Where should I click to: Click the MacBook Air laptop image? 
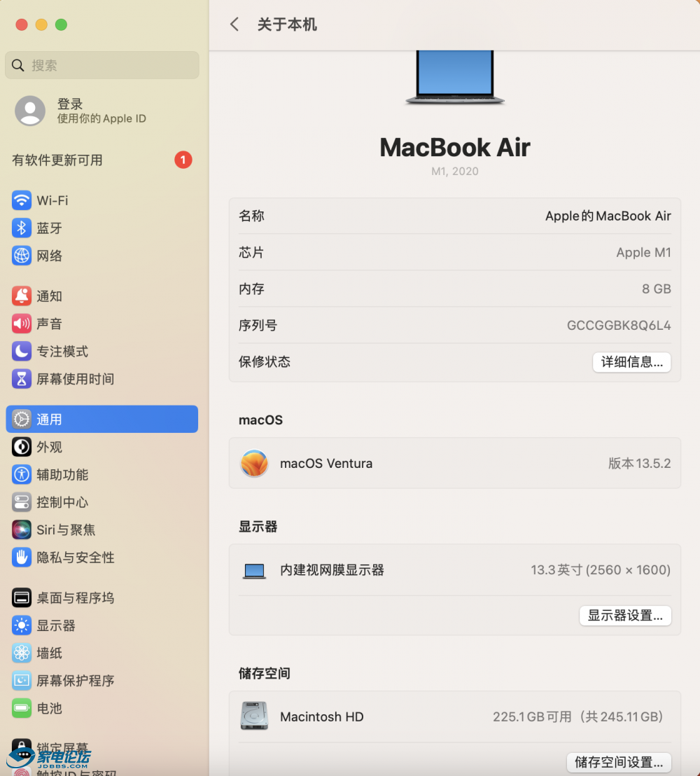(455, 77)
